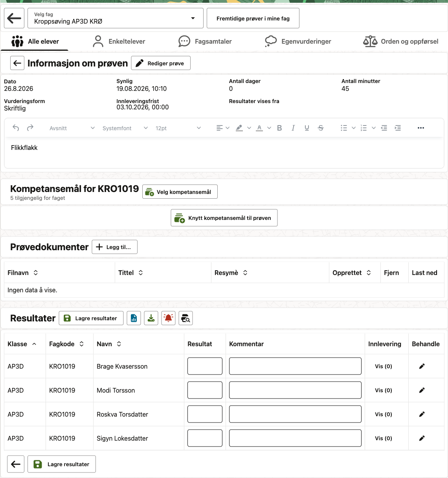
Task: Click the pencil icon for Modi Torsson
Action: (422, 390)
